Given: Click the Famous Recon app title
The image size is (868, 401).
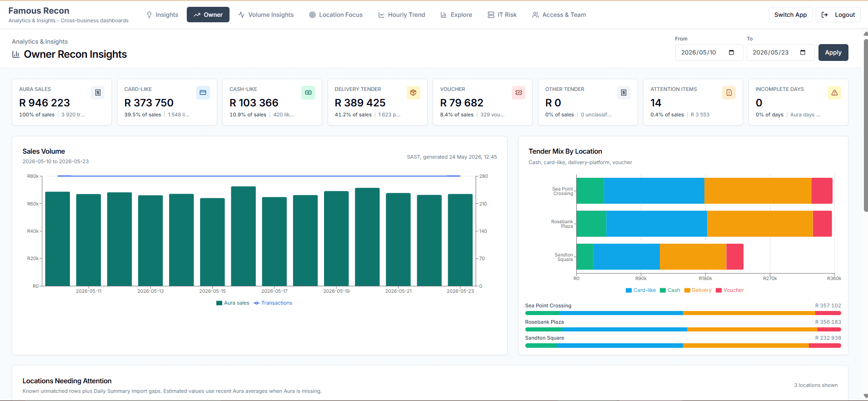Looking at the screenshot, I should tap(39, 10).
